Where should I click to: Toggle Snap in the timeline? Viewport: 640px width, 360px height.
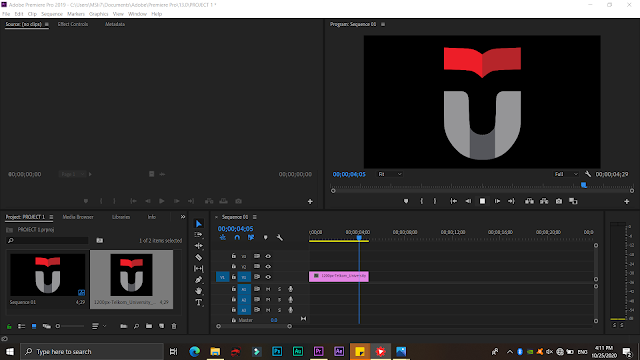pyautogui.click(x=237, y=238)
